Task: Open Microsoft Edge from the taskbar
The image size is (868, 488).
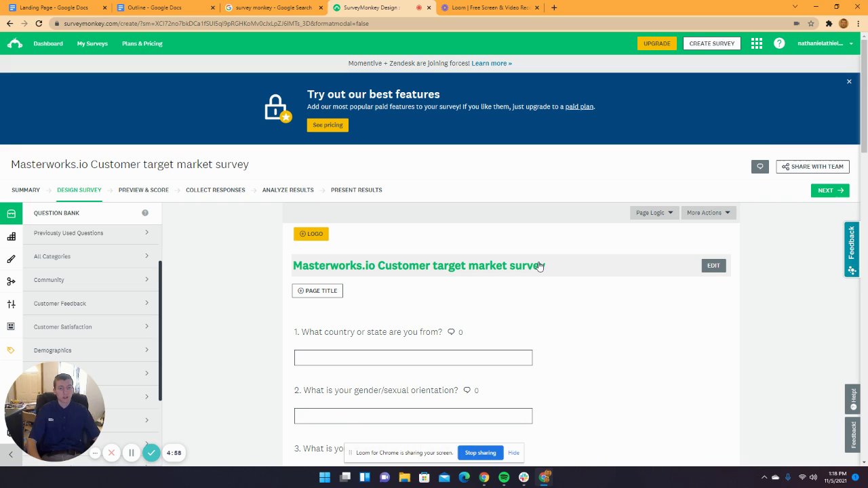Action: (x=465, y=477)
